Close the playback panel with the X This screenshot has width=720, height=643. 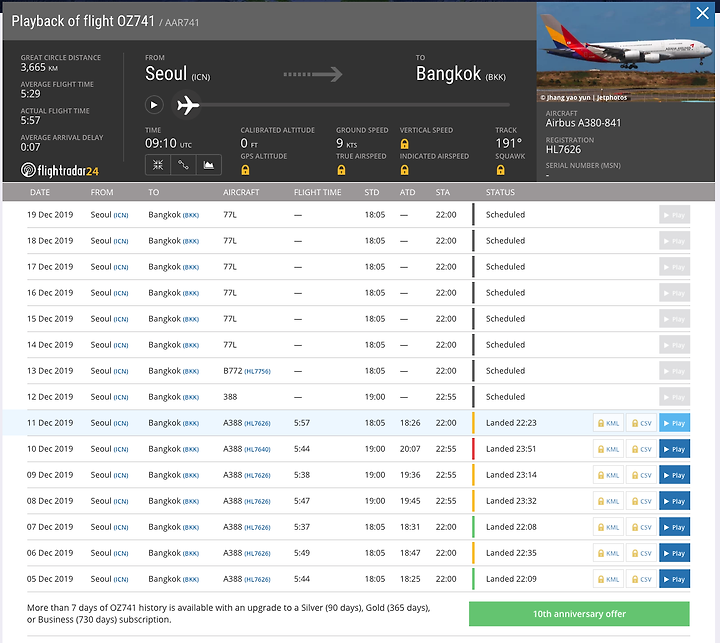tap(702, 13)
